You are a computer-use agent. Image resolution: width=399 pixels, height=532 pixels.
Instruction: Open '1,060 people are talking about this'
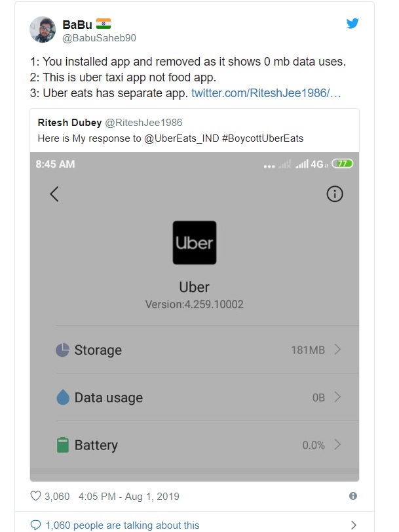(x=123, y=525)
